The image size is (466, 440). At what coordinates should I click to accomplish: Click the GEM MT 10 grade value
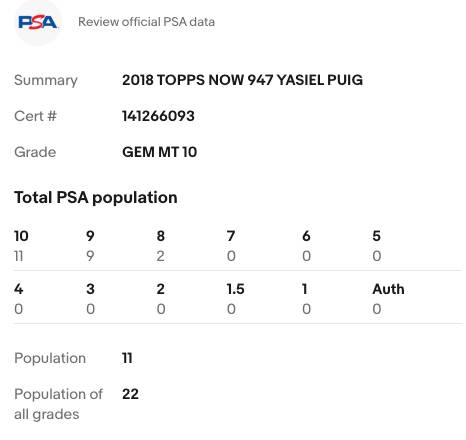pos(159,152)
